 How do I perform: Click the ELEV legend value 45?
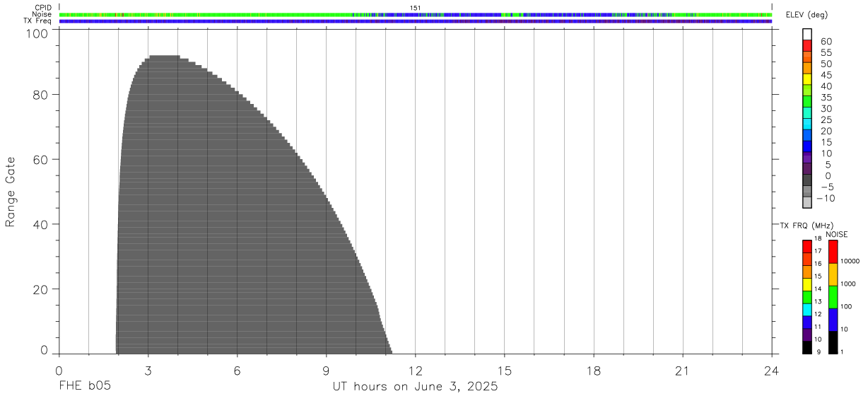tap(826, 75)
